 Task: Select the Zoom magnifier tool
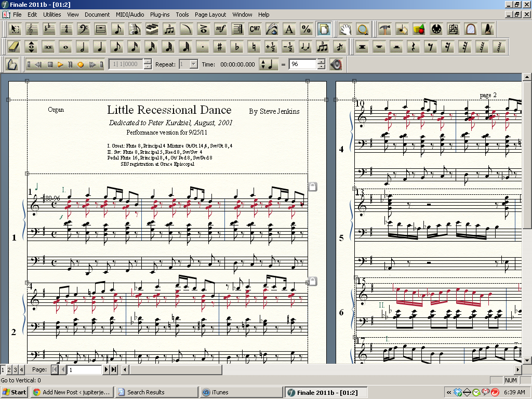362,30
